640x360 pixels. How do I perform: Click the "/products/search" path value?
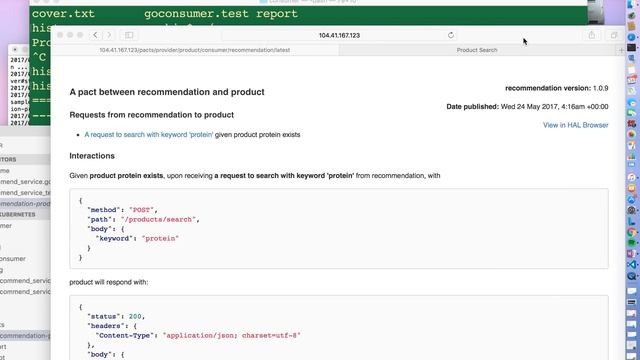(158, 220)
